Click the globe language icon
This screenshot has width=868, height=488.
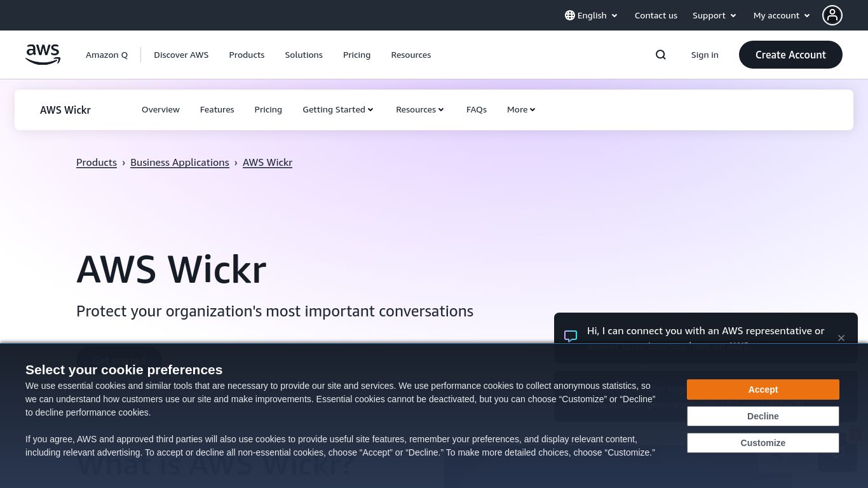point(570,15)
